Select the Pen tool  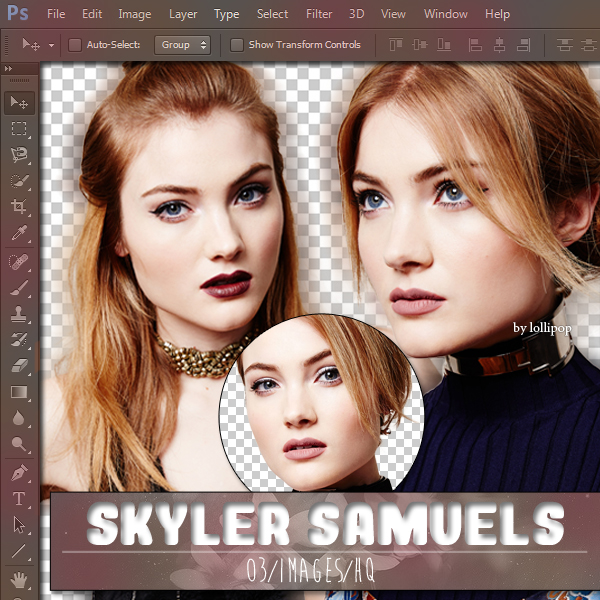19,473
